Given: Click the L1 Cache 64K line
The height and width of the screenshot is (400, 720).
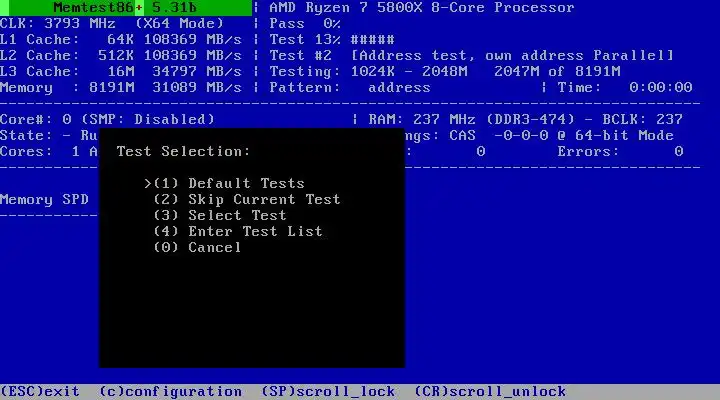Looking at the screenshot, I should (121, 39).
